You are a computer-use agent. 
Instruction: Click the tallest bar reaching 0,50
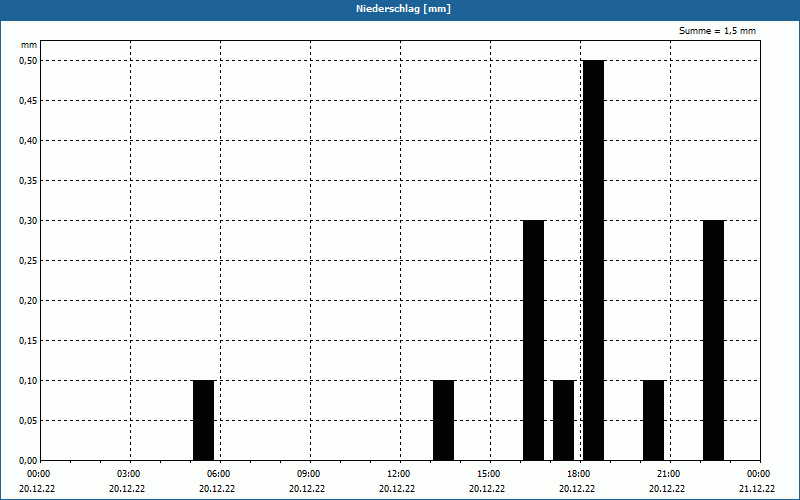593,260
